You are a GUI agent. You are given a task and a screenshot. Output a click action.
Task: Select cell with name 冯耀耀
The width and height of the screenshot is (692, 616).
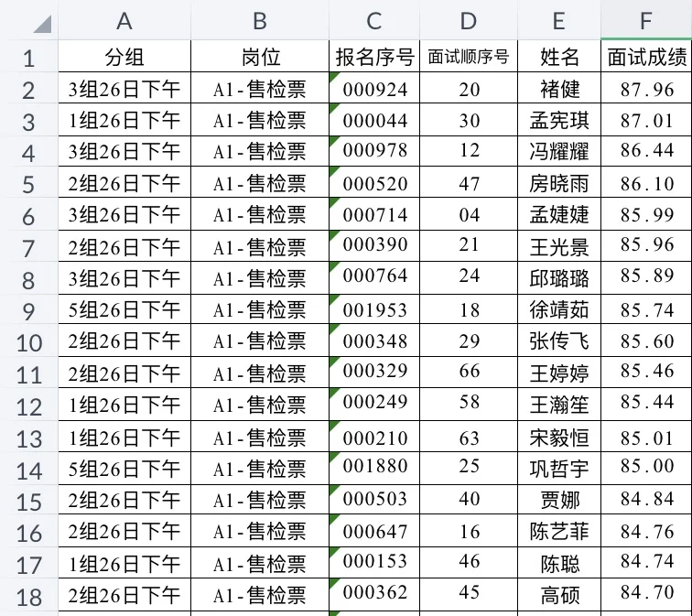click(x=559, y=151)
